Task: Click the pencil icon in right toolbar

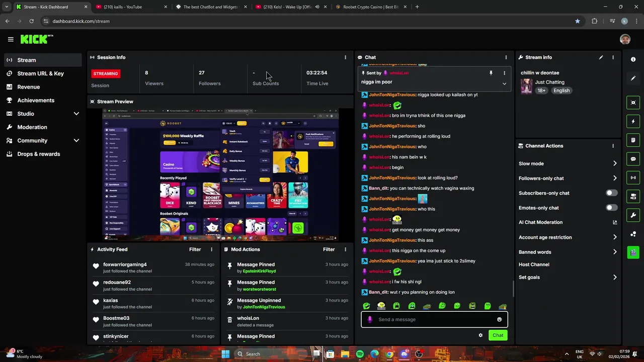Action: (x=633, y=78)
